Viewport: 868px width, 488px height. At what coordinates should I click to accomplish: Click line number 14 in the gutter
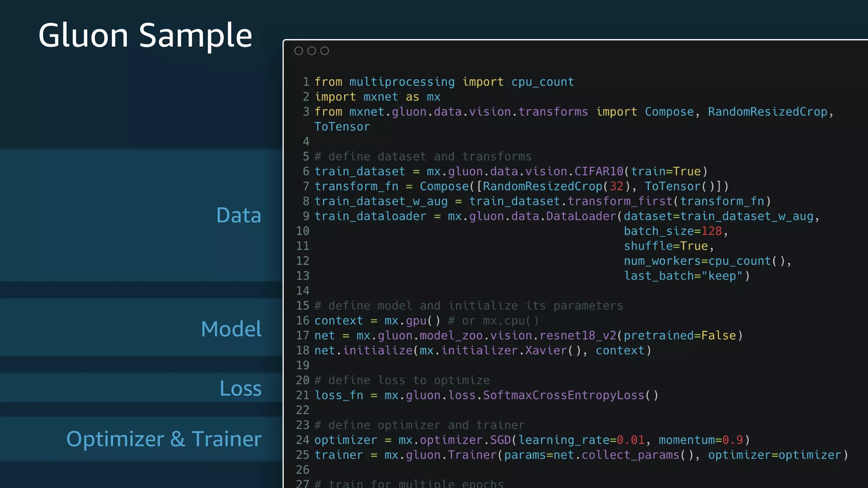point(303,291)
